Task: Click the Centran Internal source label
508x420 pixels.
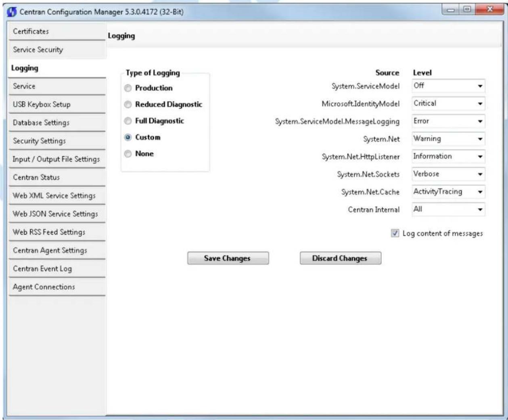Action: click(374, 210)
